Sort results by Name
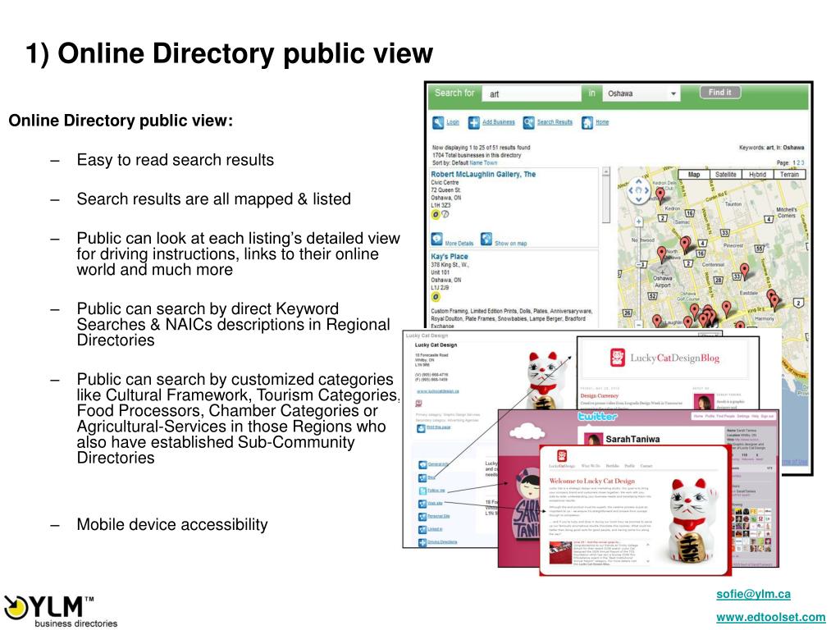The image size is (840, 630). point(476,163)
